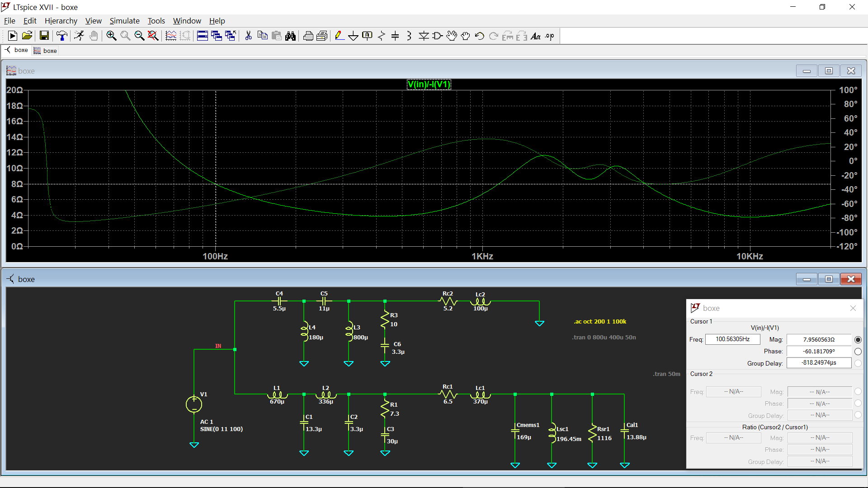Screen dimensions: 868x488
Task: Click the V(in)/-I(V1) trace label
Action: (429, 84)
